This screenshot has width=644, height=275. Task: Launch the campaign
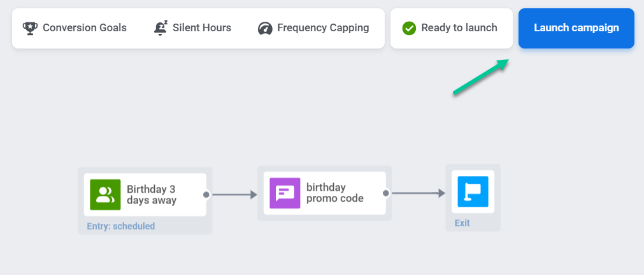576,28
